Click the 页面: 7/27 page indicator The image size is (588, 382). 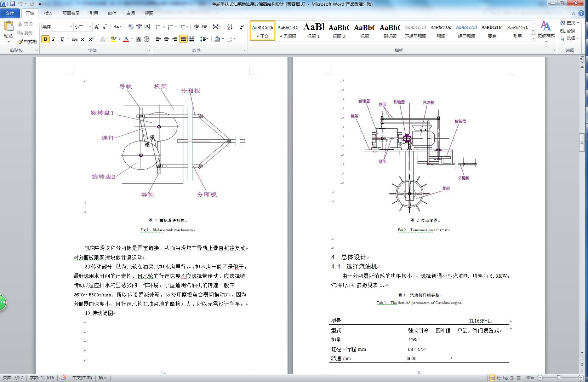point(13,378)
